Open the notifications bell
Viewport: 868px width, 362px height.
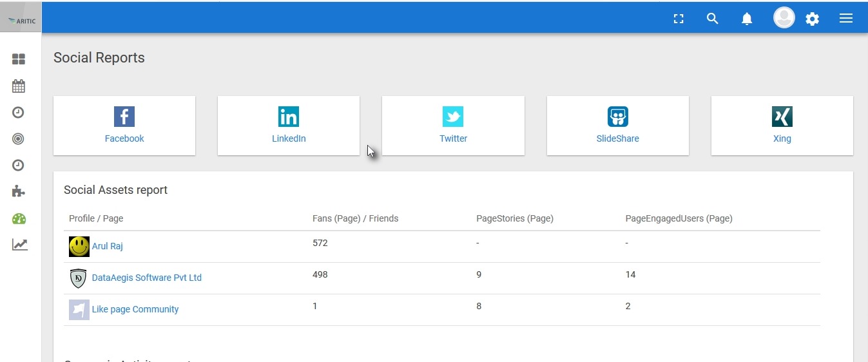tap(747, 19)
